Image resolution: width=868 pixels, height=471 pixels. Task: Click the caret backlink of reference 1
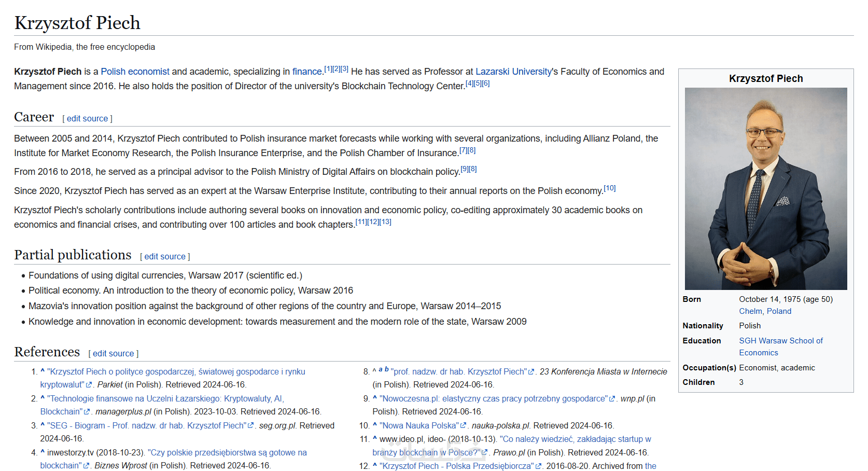43,371
